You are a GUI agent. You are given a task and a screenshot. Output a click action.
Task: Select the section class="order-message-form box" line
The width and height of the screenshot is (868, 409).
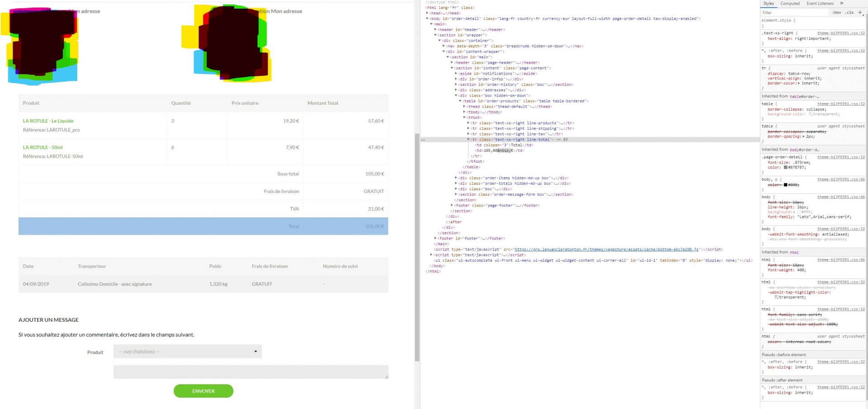pyautogui.click(x=516, y=194)
